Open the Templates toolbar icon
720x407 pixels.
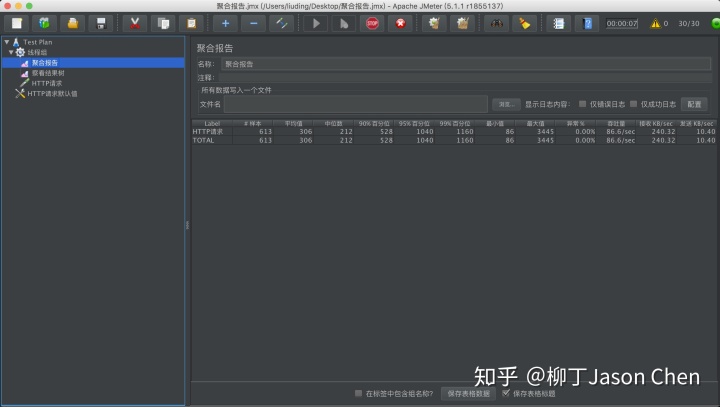coord(44,23)
